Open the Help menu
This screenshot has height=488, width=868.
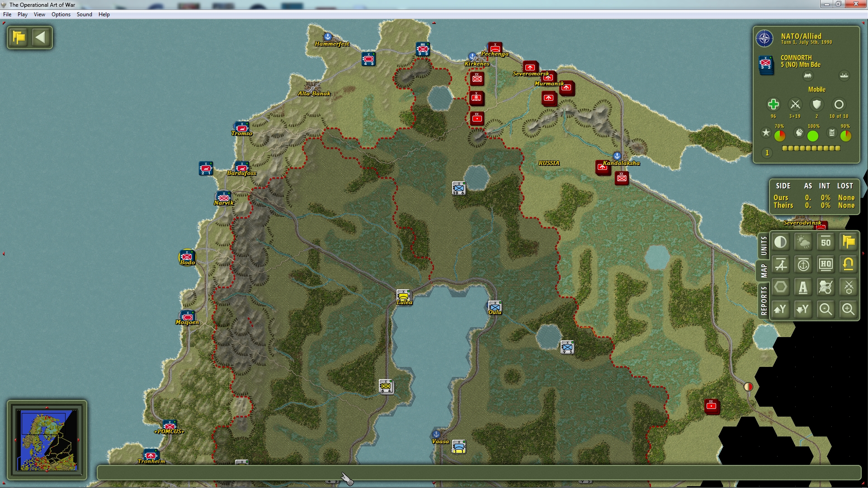(x=104, y=14)
